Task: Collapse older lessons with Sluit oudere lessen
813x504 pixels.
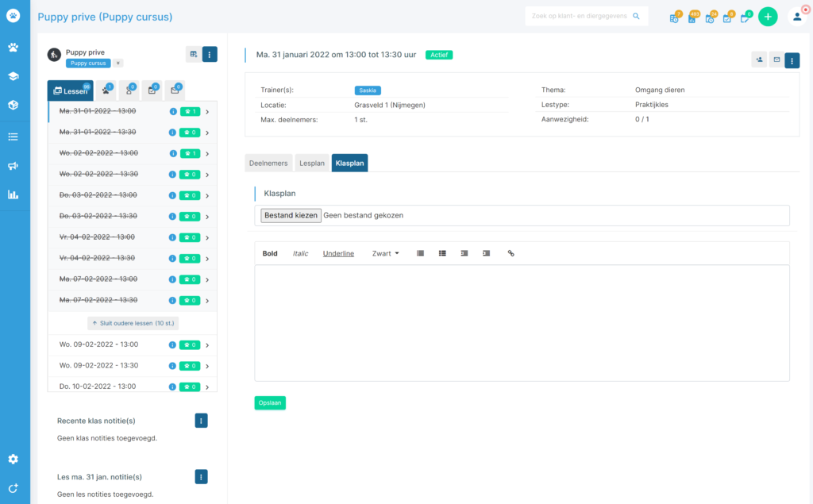Action: click(x=133, y=323)
